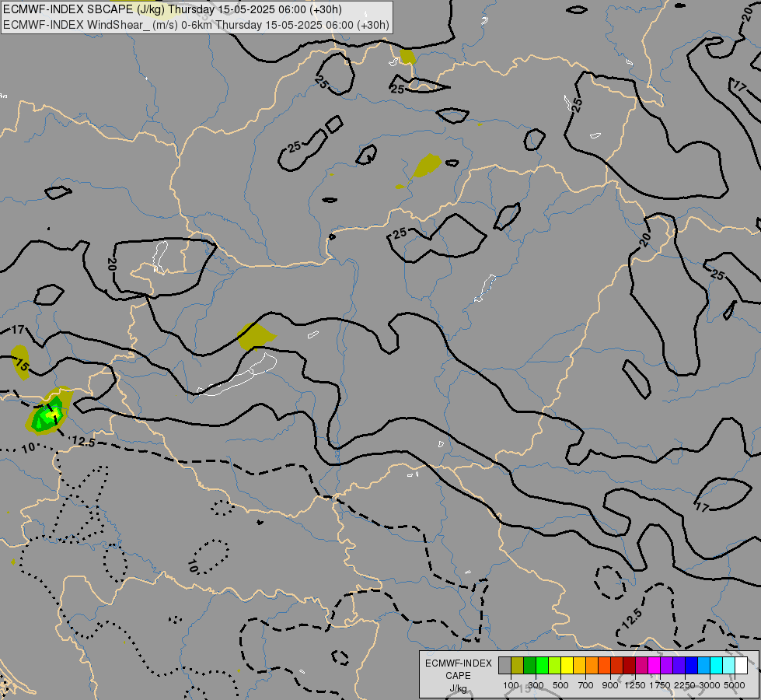Click the CAPE label in the legend

458,676
